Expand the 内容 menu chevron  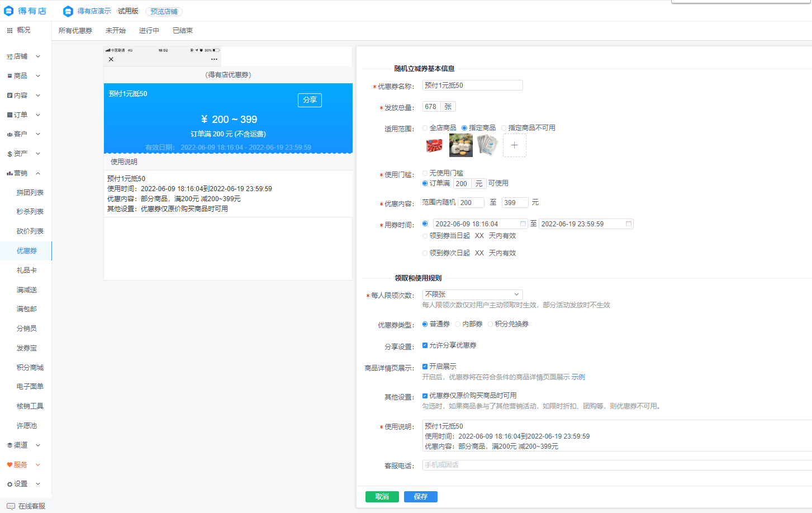[38, 96]
